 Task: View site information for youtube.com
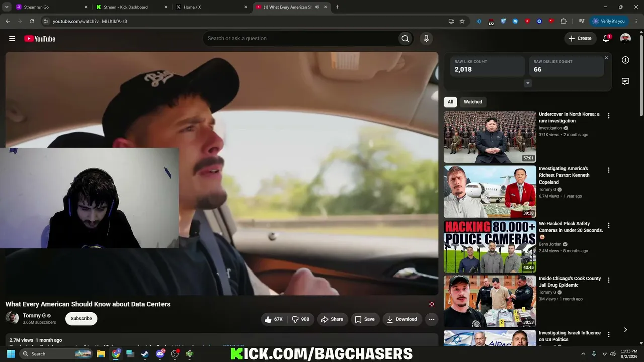click(x=46, y=21)
